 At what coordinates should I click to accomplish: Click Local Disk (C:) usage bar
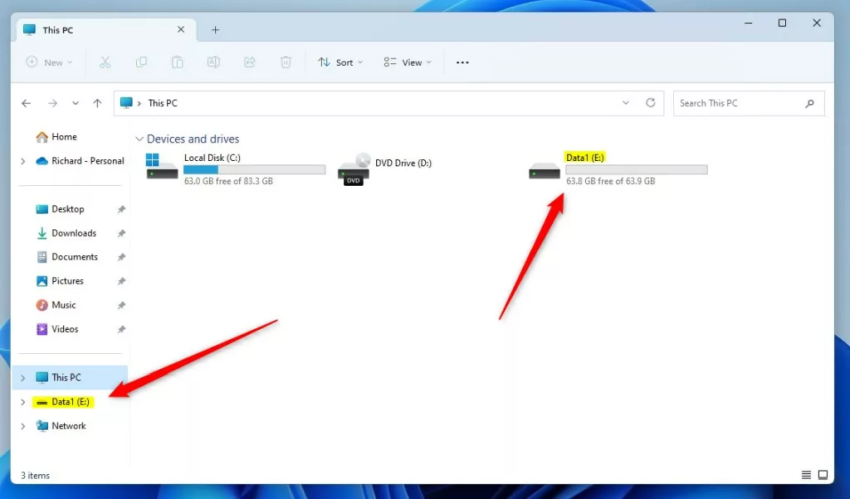tap(255, 170)
